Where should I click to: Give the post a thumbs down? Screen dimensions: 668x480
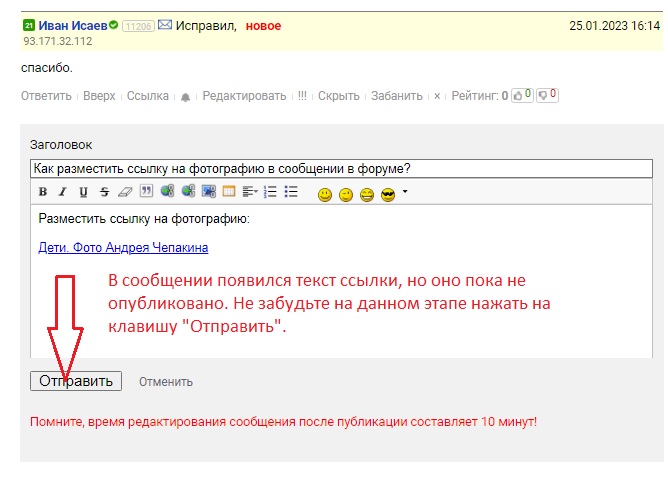(x=547, y=95)
